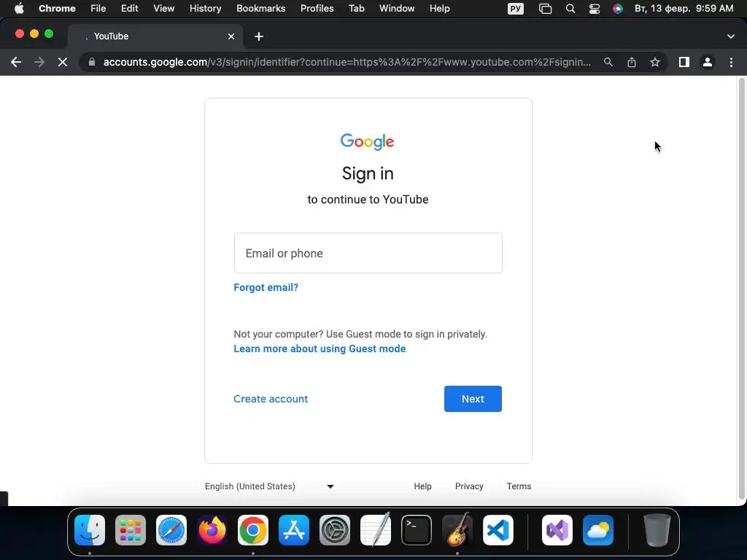This screenshot has height=560, width=747.
Task: Activate Siri from the menu bar
Action: click(617, 8)
